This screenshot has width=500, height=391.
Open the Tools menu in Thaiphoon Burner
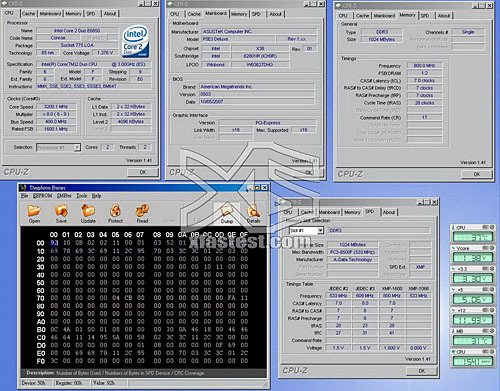(82, 196)
